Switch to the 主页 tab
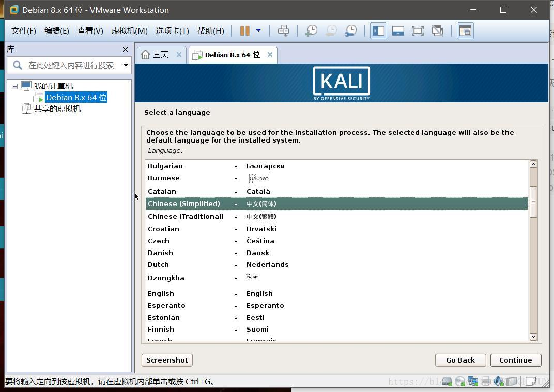The image size is (554, 392). [x=160, y=54]
